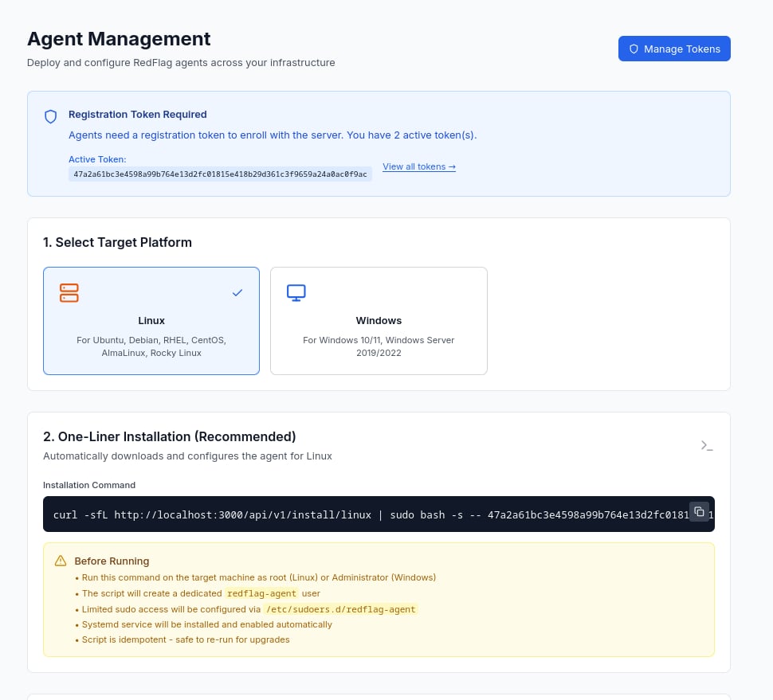Click the Manage Tokens button
The width and height of the screenshot is (773, 700).
(674, 49)
